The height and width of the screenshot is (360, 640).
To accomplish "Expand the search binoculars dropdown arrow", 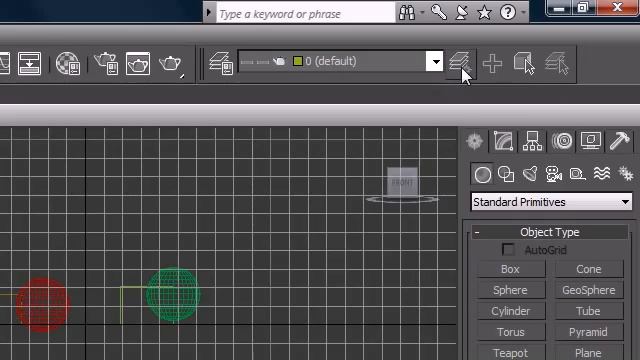I will [422, 13].
